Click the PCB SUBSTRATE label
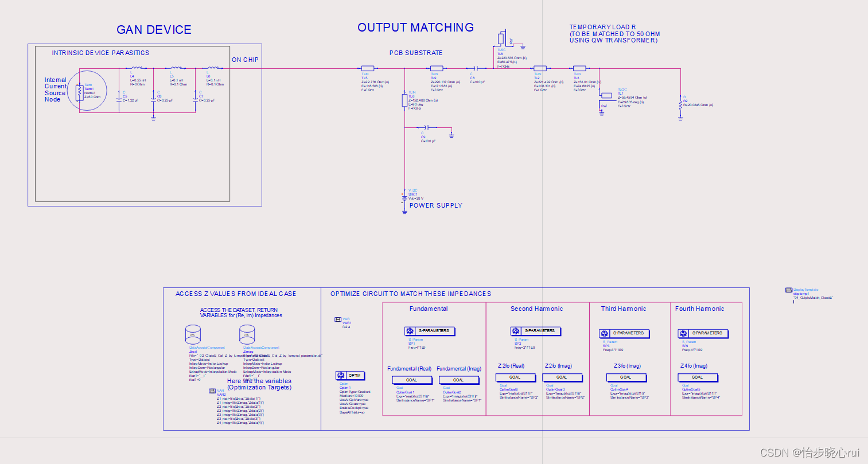This screenshot has height=464, width=868. (416, 53)
